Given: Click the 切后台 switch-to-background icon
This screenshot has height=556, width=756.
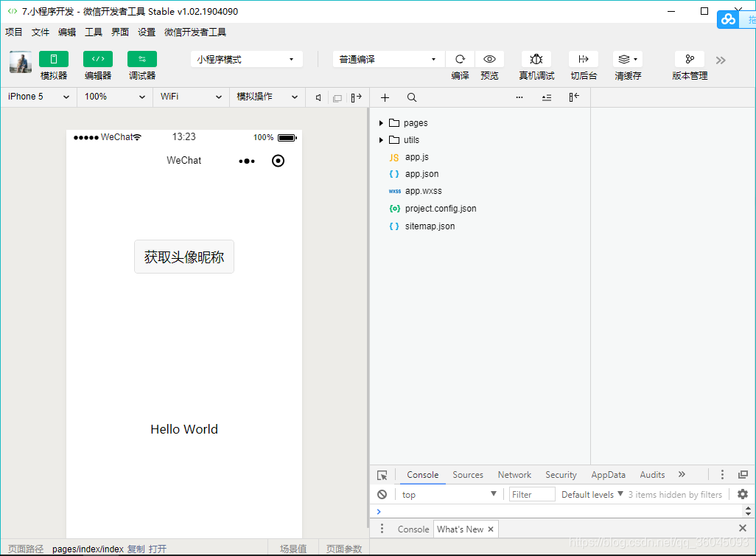Looking at the screenshot, I should pos(584,60).
